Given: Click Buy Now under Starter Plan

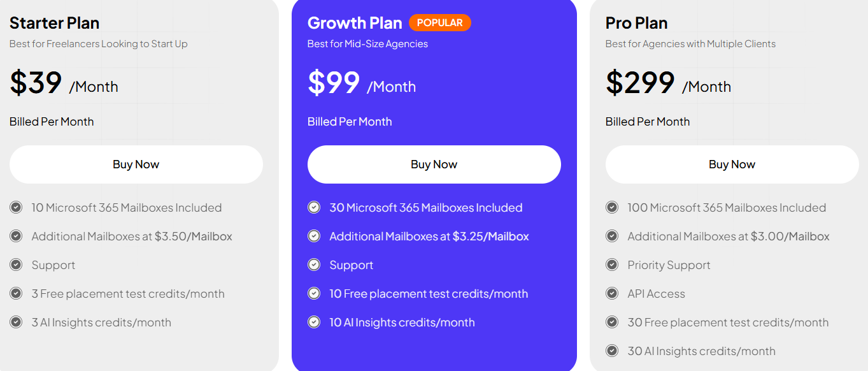Looking at the screenshot, I should (x=136, y=164).
